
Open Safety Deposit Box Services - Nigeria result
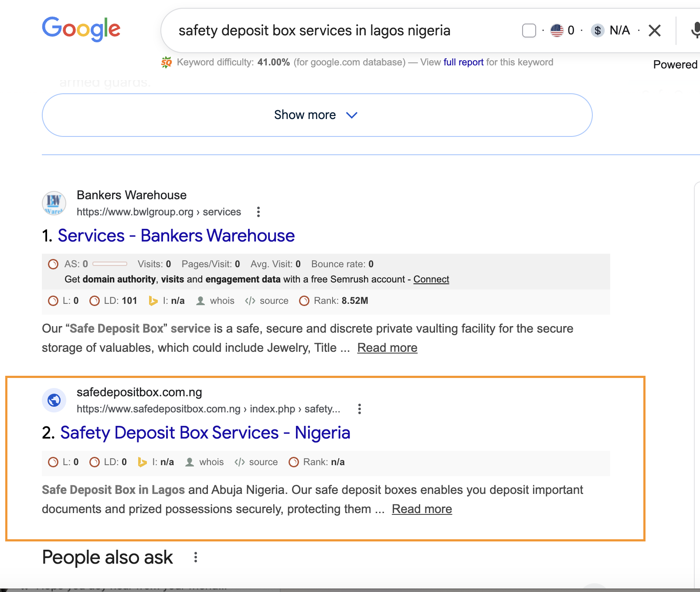coord(205,433)
